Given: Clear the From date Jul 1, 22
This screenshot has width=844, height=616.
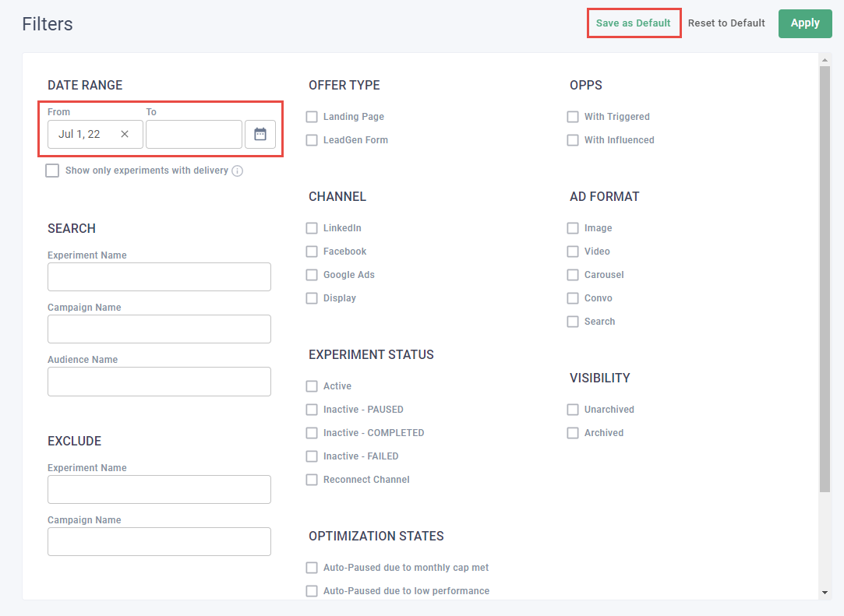Looking at the screenshot, I should point(125,134).
